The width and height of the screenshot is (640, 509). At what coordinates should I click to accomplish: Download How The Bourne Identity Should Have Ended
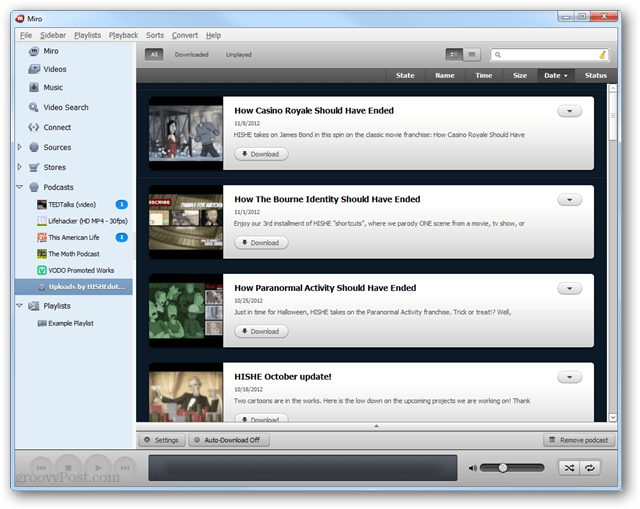(x=261, y=242)
